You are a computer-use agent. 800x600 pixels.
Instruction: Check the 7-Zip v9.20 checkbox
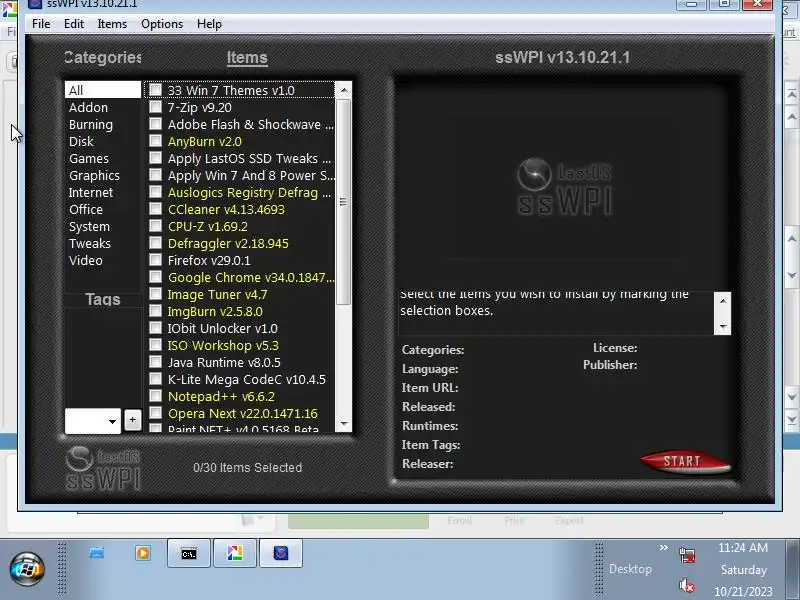click(156, 107)
